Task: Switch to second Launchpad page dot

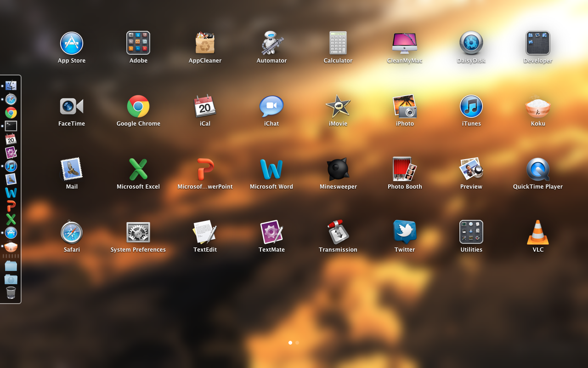Action: (x=297, y=343)
